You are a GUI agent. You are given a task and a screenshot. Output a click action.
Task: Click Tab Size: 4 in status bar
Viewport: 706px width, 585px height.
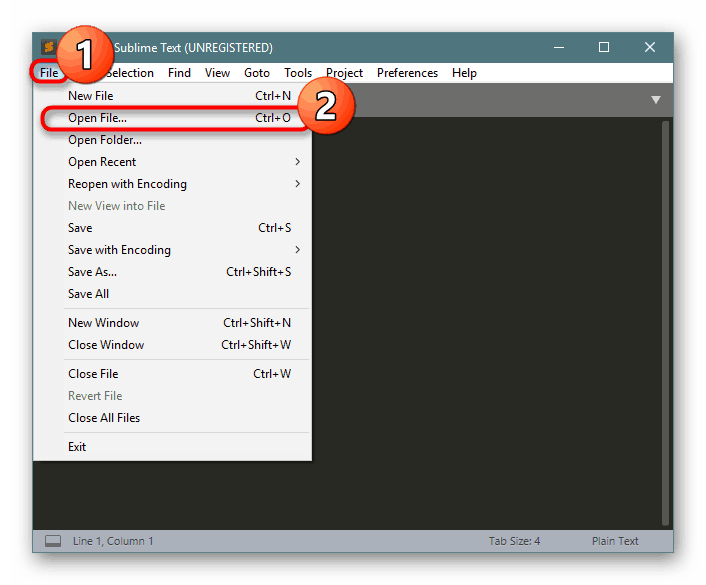pos(514,540)
